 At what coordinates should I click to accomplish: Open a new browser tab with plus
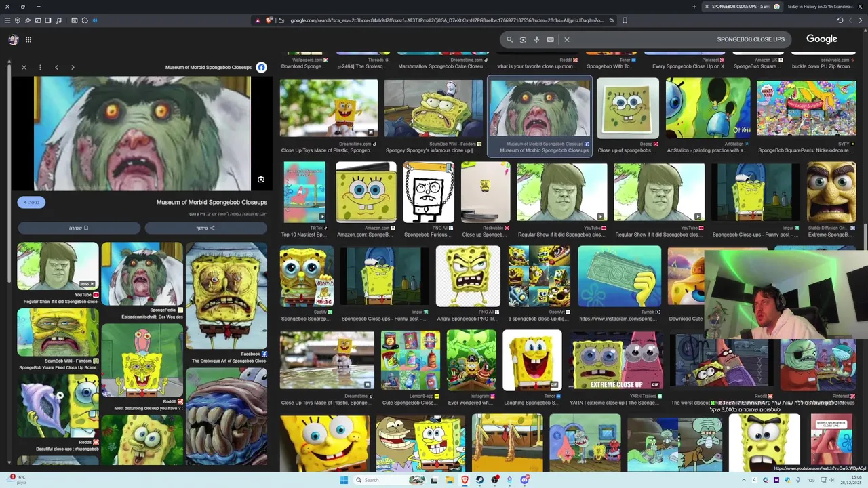[x=694, y=7]
